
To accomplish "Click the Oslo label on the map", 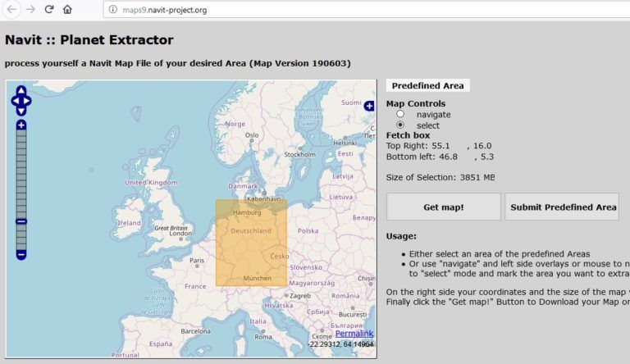I will click(x=252, y=135).
